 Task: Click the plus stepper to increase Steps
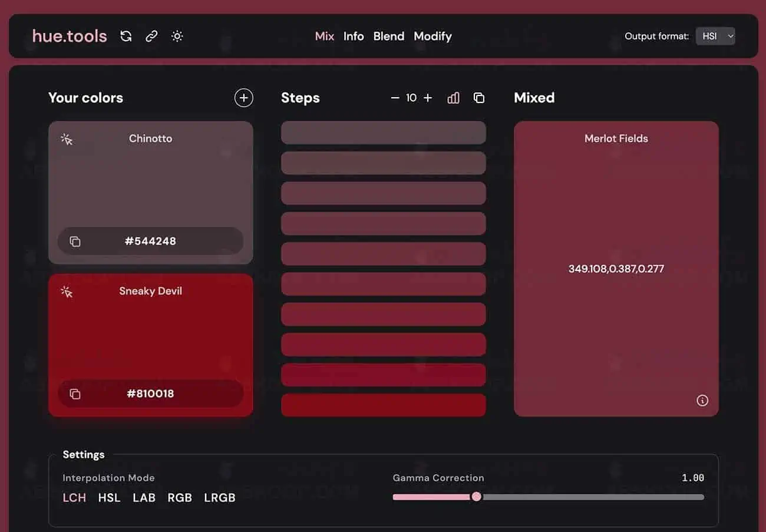pos(428,98)
